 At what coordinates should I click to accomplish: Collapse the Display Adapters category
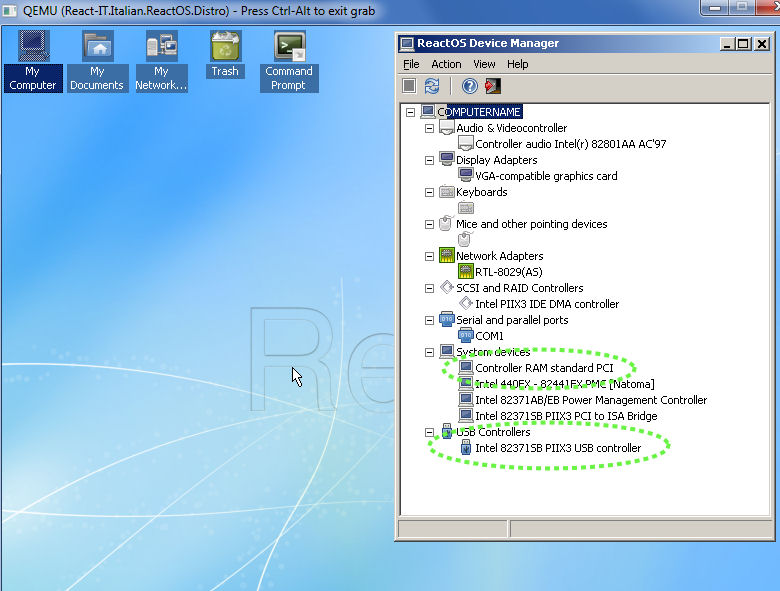click(429, 160)
